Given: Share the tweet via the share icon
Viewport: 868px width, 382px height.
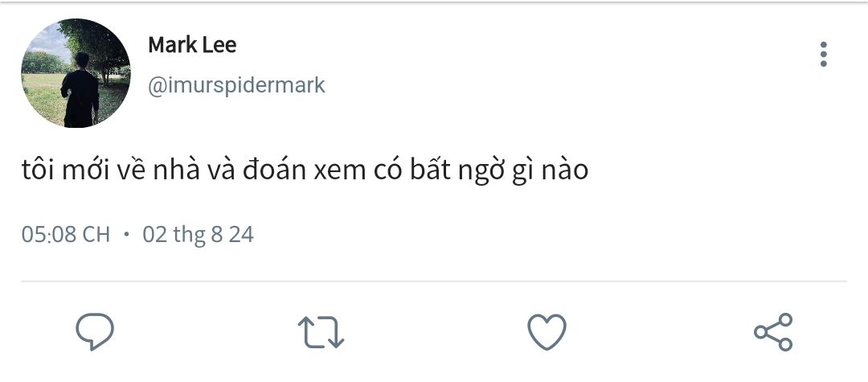Looking at the screenshot, I should point(773,331).
